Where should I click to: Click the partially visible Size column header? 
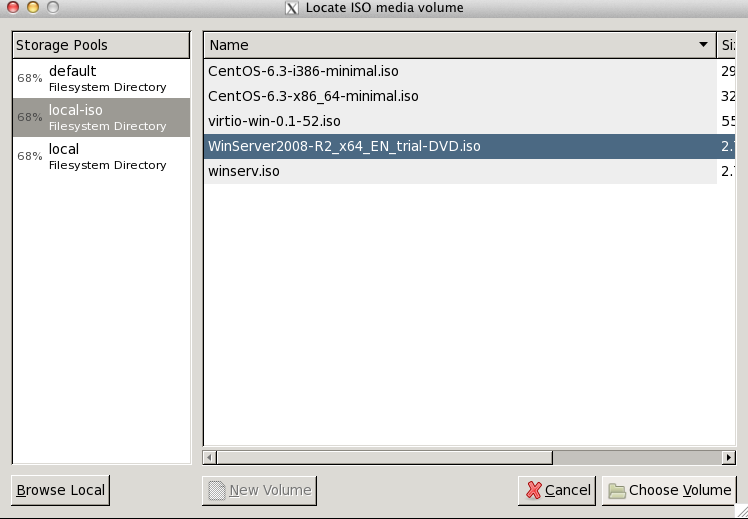coord(727,45)
